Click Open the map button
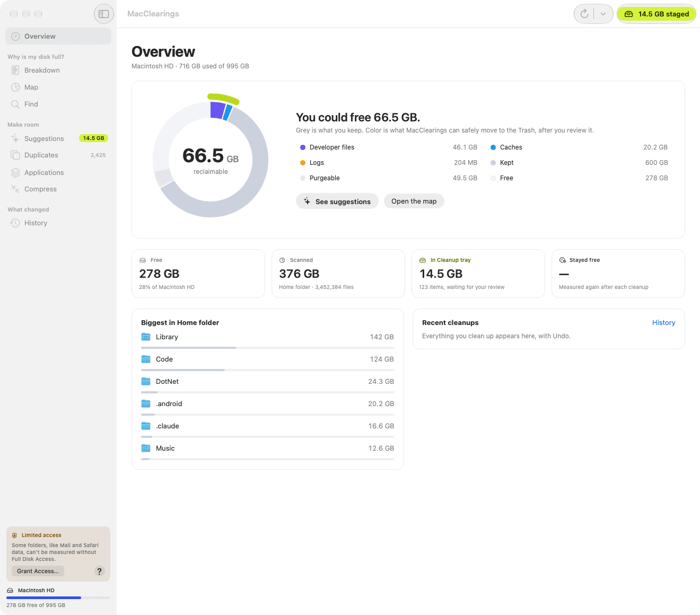This screenshot has height=615, width=700. pyautogui.click(x=414, y=201)
